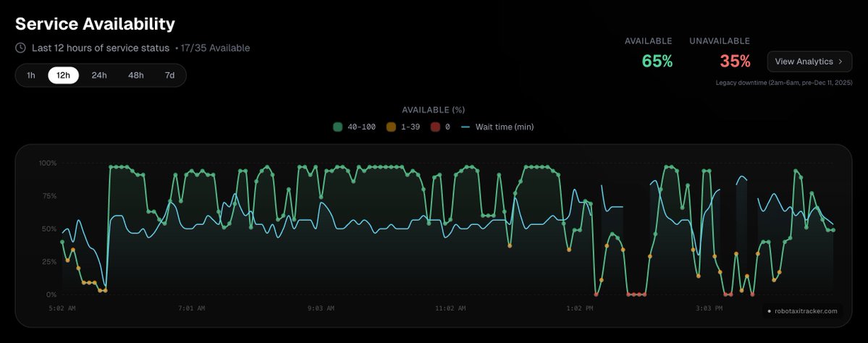Click the 11:02 AM x-axis label
The width and height of the screenshot is (868, 343).
(450, 308)
